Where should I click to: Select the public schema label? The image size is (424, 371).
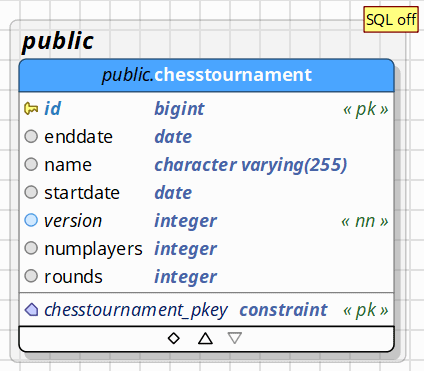point(58,41)
